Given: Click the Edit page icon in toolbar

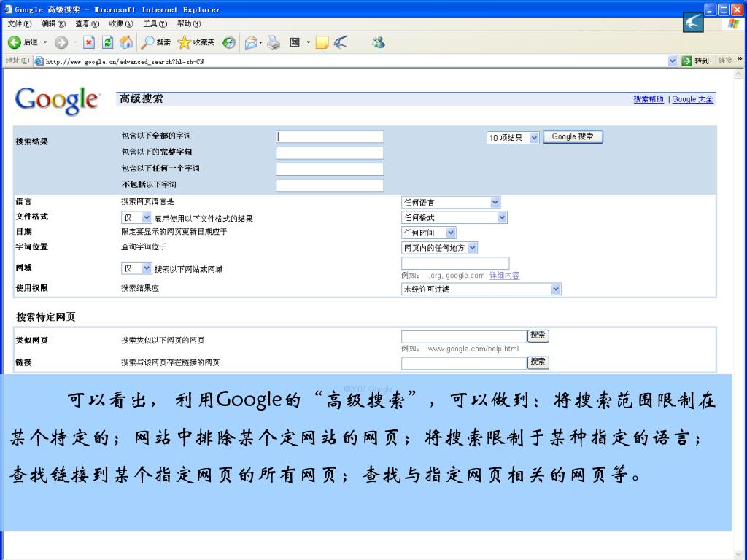Looking at the screenshot, I should pyautogui.click(x=295, y=42).
